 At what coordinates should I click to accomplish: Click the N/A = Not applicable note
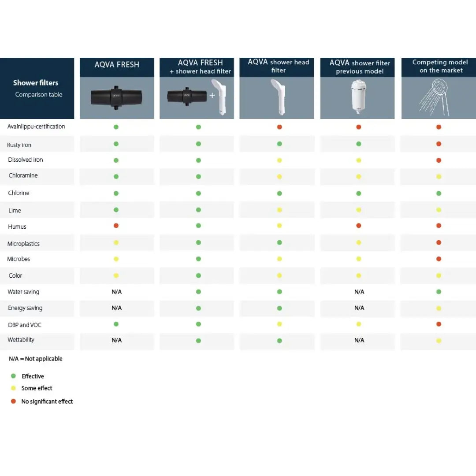click(36, 359)
